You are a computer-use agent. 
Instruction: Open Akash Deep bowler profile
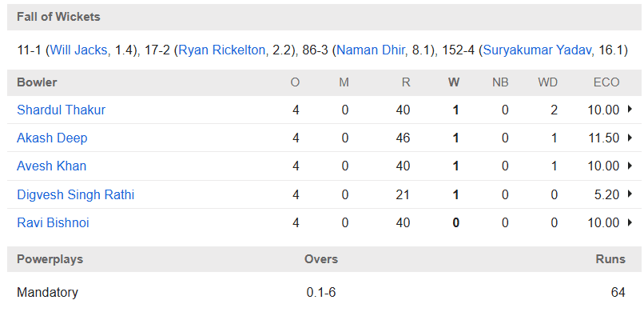(x=52, y=138)
